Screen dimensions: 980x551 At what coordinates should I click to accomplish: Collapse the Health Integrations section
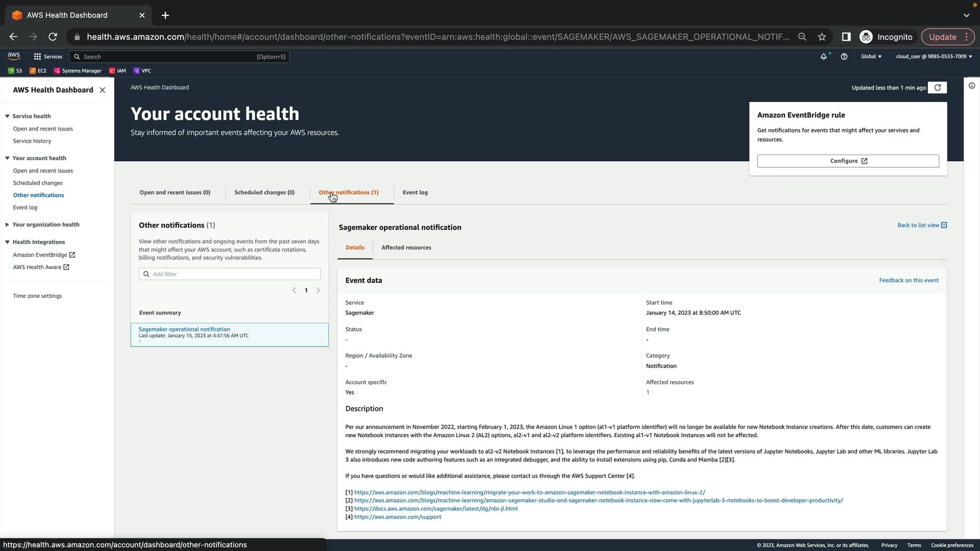(7, 242)
